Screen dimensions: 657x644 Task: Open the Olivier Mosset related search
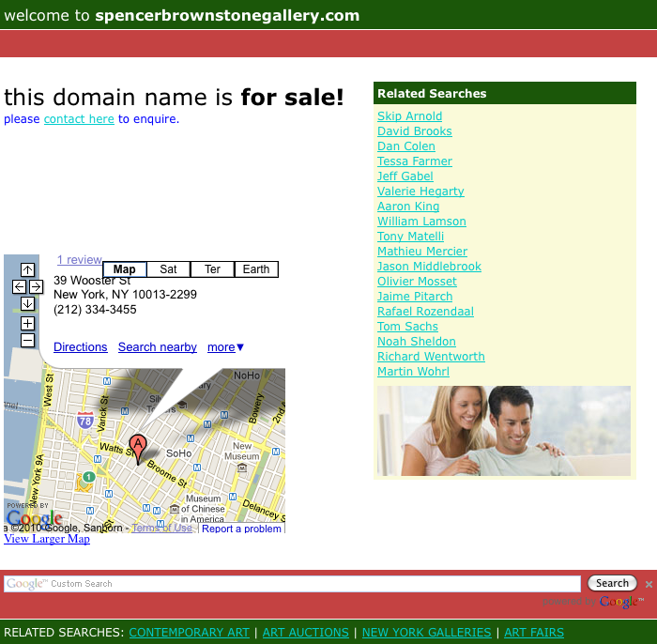click(417, 282)
